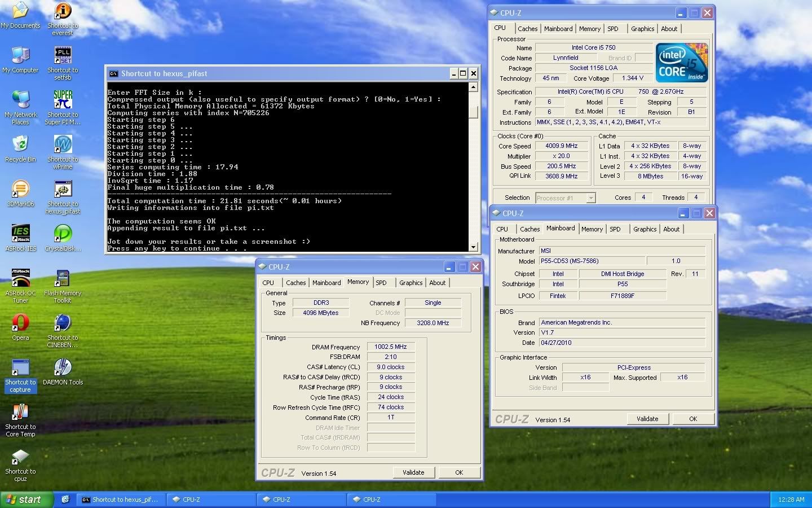Open Mainboard tab in top CPU-Z window
Image resolution: width=812 pixels, height=508 pixels.
click(x=558, y=29)
